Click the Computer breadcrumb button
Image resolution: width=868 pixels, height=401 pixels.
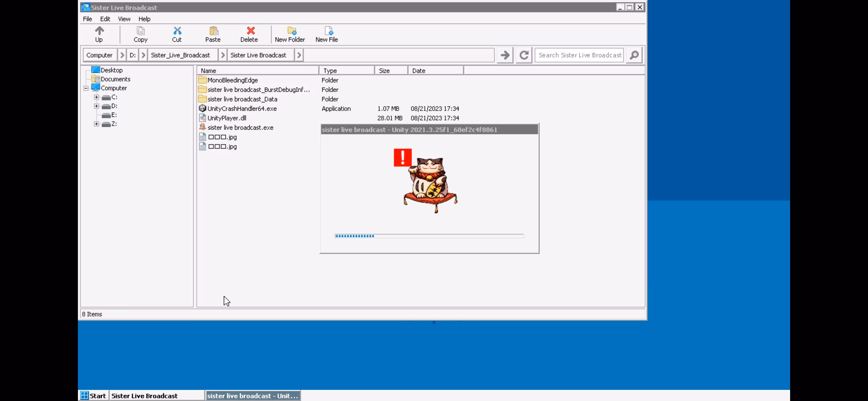point(99,55)
